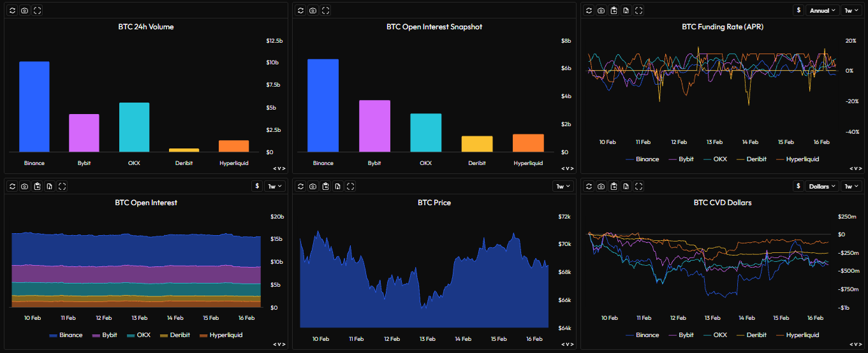The height and width of the screenshot is (353, 868).
Task: Toggle Deribit line in BTC Funding Rate legend
Action: pos(751,159)
